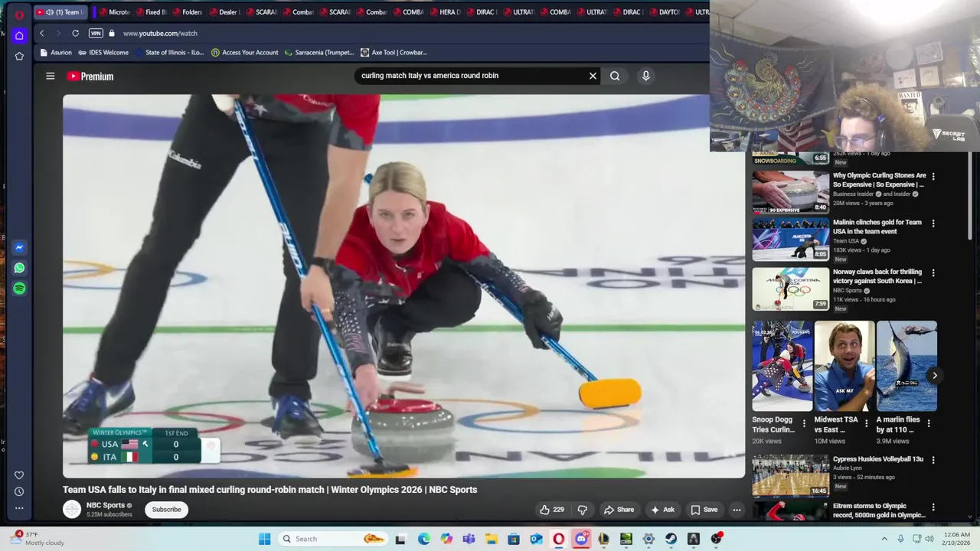The image size is (980, 551).
Task: Click the Ask AI button
Action: 662,510
